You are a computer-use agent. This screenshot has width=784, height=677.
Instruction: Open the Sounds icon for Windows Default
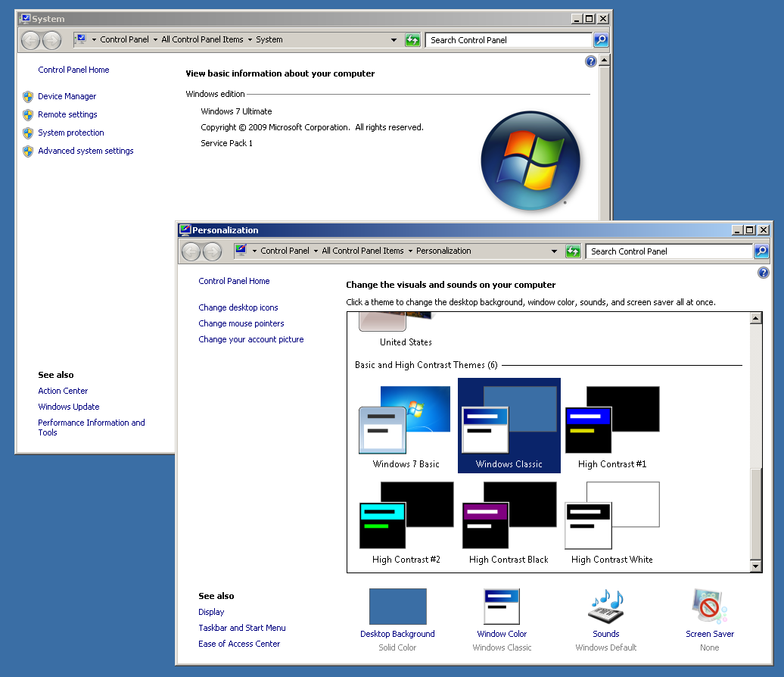(x=605, y=607)
